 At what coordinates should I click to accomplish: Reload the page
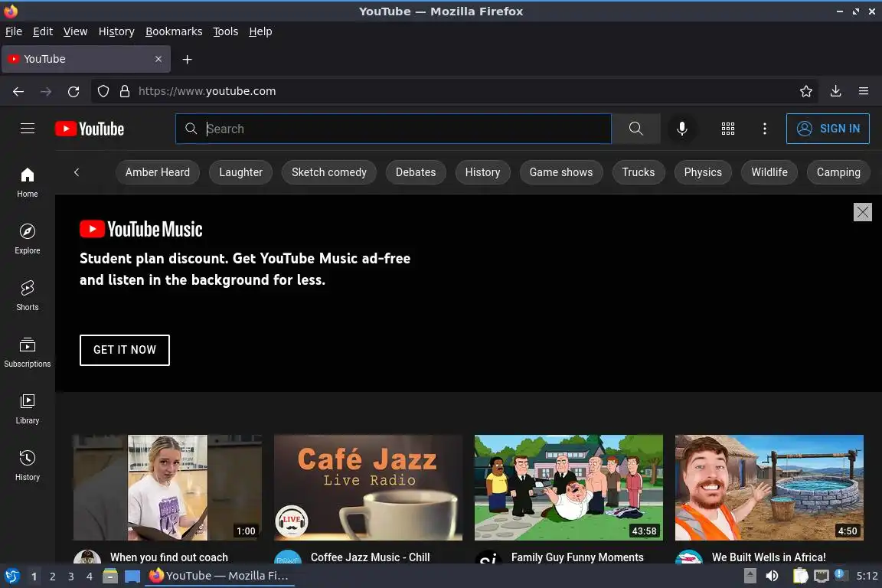(x=73, y=91)
